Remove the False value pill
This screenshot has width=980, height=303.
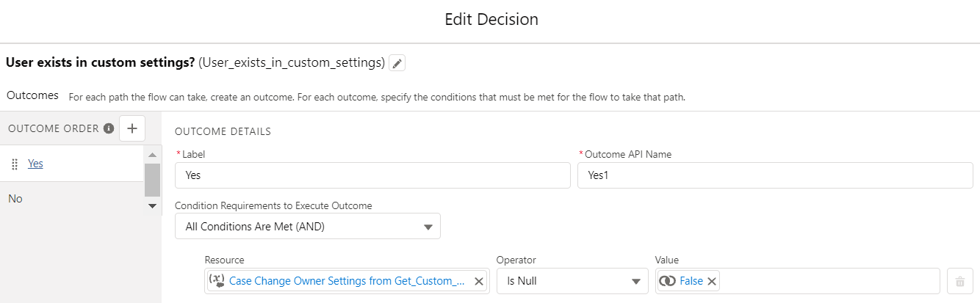tap(712, 281)
